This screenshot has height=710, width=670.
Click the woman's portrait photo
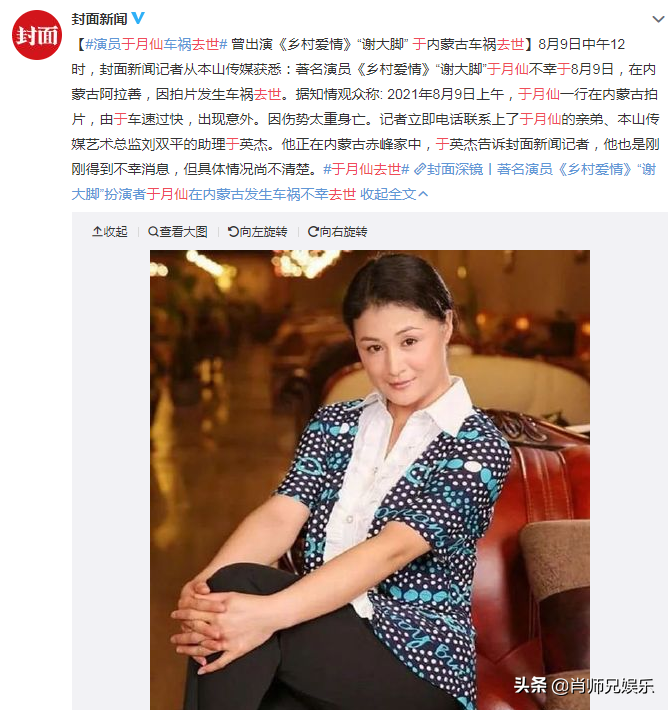tap(370, 480)
